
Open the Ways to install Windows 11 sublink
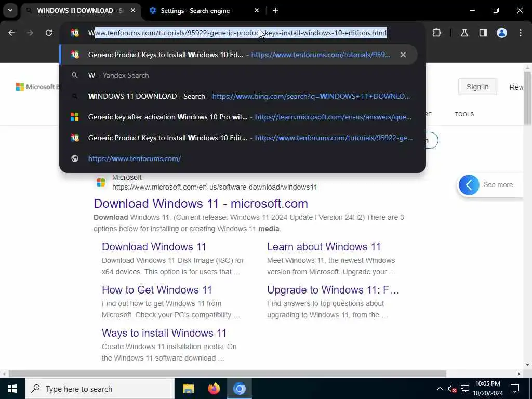[x=164, y=333]
